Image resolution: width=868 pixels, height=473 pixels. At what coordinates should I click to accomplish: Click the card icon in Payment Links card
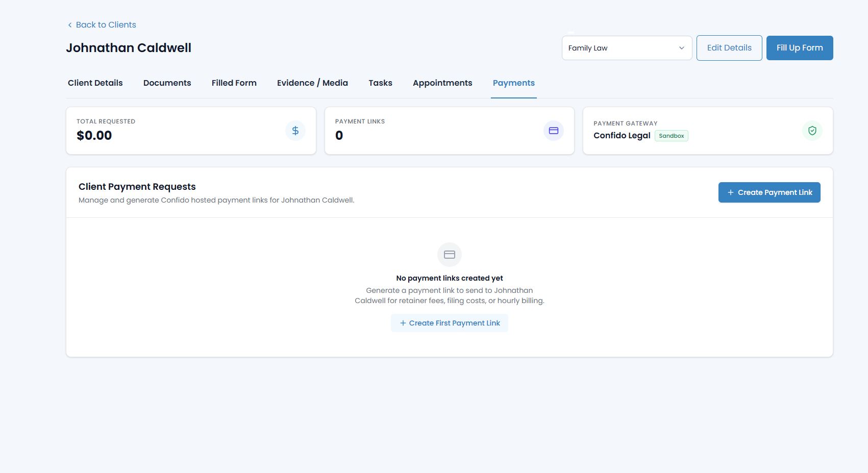pos(554,131)
